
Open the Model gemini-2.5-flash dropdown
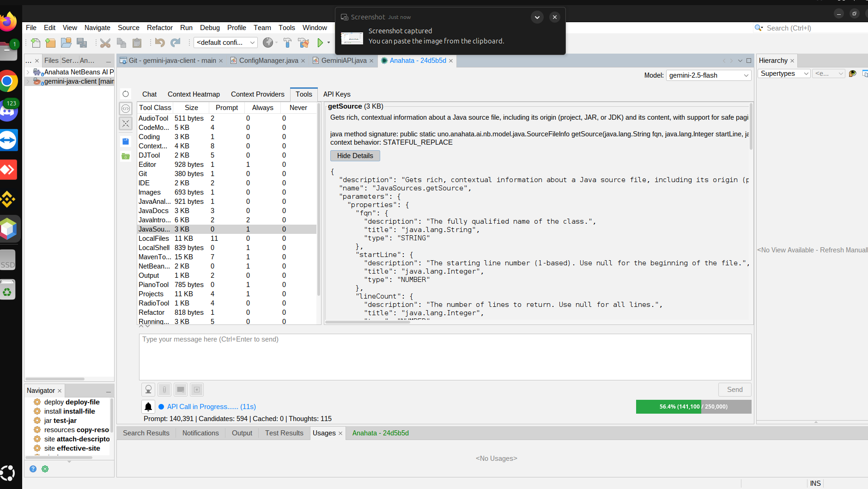click(x=709, y=75)
